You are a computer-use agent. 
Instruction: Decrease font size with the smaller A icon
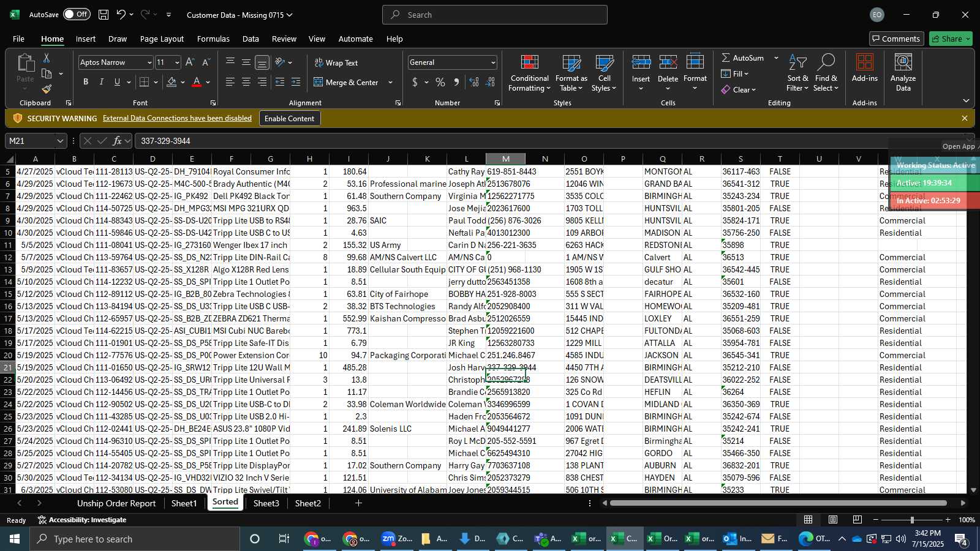[206, 62]
